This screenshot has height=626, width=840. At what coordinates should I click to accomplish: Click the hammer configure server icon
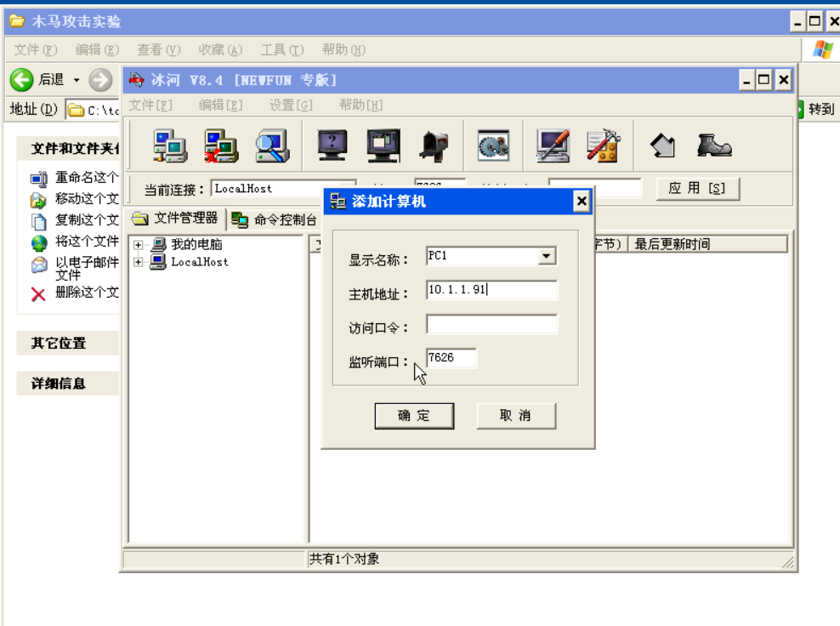pyautogui.click(x=603, y=145)
